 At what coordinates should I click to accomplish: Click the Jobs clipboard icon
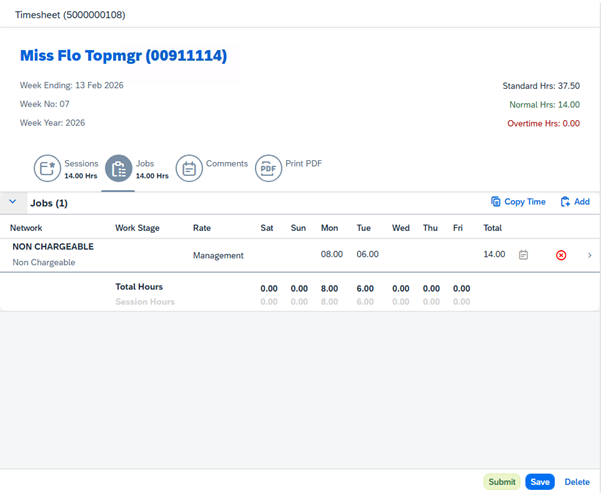point(118,168)
